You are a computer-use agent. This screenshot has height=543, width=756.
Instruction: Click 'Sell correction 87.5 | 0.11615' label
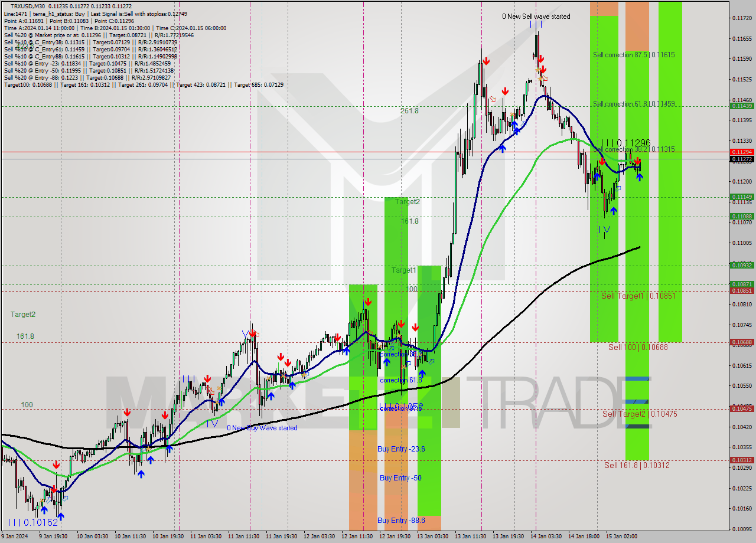[634, 54]
